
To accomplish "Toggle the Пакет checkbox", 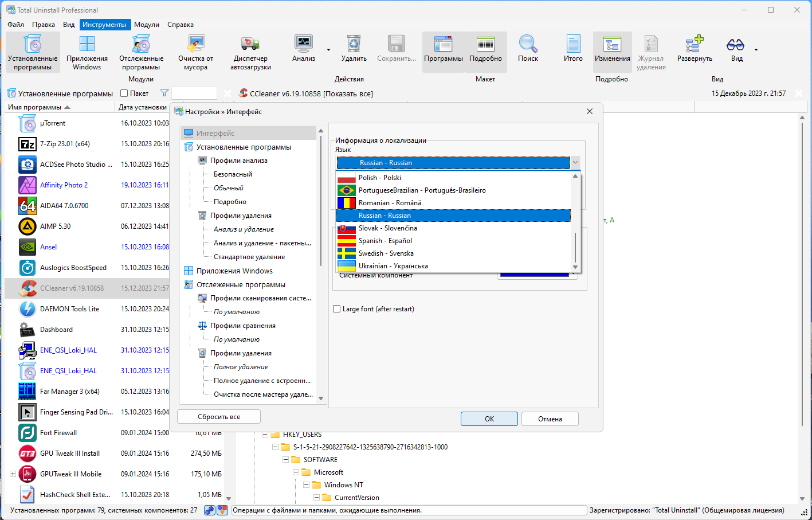I will coord(124,93).
